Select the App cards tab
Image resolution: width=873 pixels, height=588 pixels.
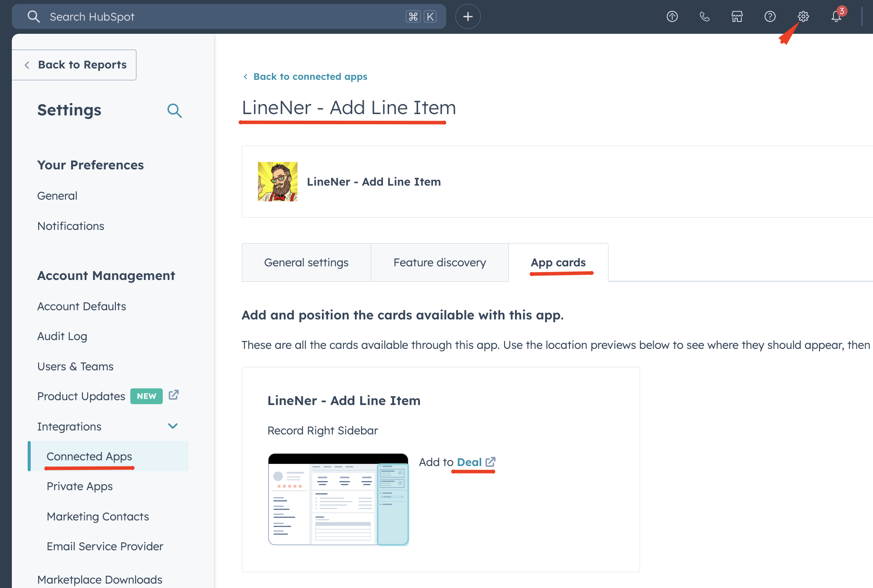click(558, 262)
